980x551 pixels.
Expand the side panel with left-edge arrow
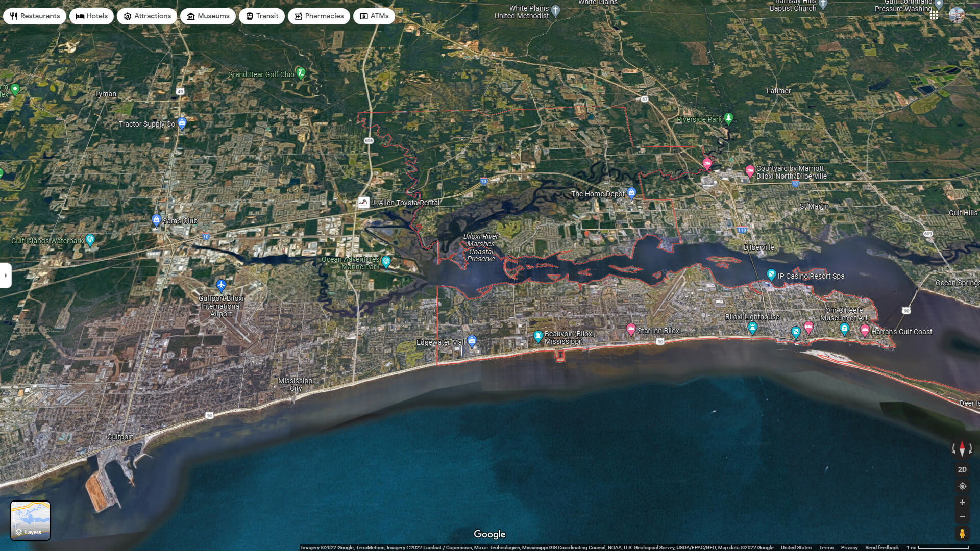pos(5,275)
